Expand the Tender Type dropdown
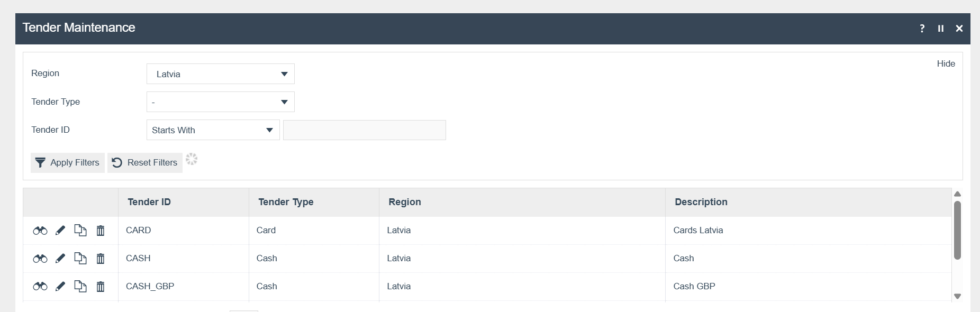This screenshot has width=980, height=312. (220, 102)
